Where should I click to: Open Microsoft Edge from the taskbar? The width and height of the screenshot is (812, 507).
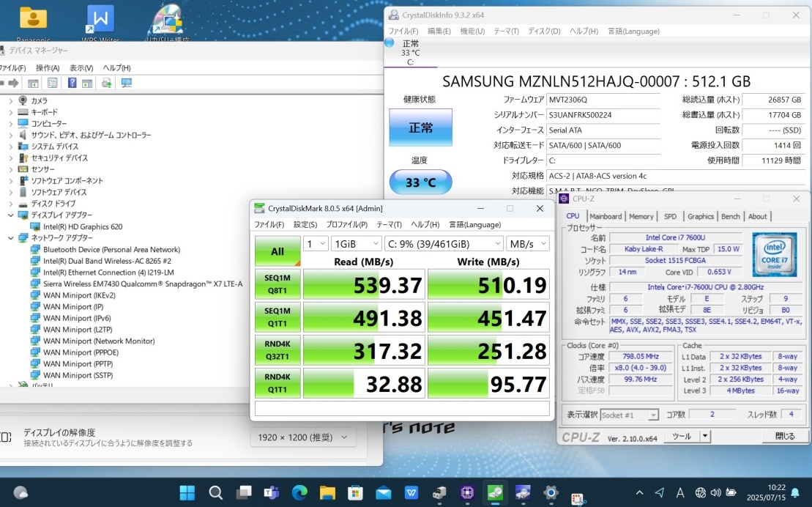[299, 493]
